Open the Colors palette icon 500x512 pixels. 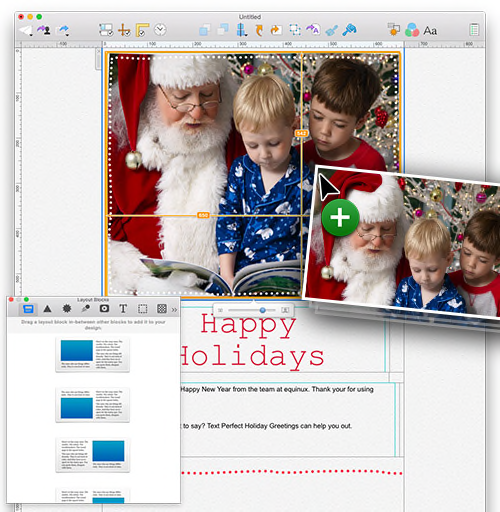click(x=412, y=30)
